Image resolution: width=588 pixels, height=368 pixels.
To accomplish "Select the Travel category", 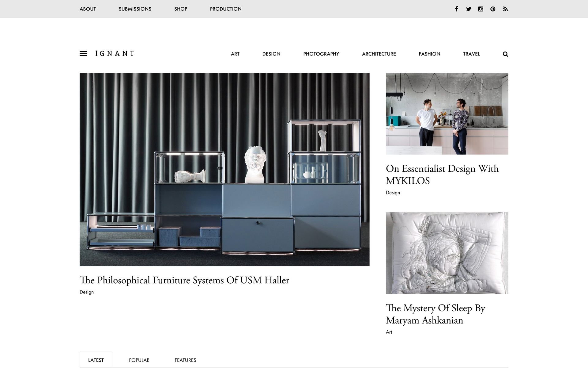I will [471, 54].
